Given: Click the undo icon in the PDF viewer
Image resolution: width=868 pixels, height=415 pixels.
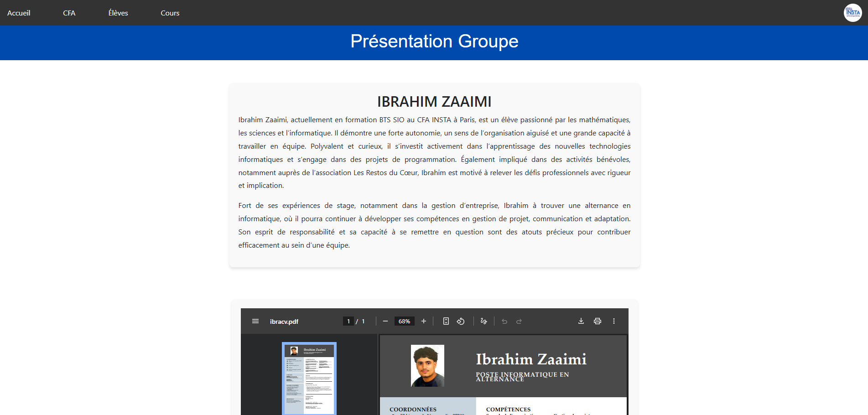Looking at the screenshot, I should point(504,321).
